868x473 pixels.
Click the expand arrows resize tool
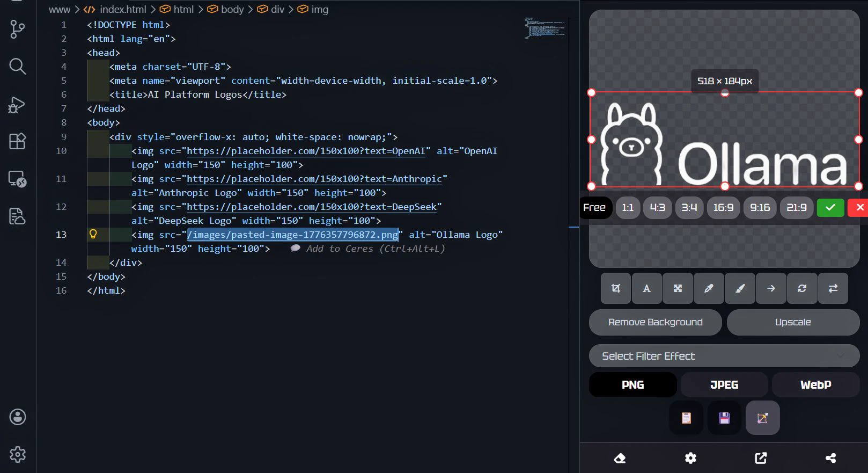pos(678,288)
